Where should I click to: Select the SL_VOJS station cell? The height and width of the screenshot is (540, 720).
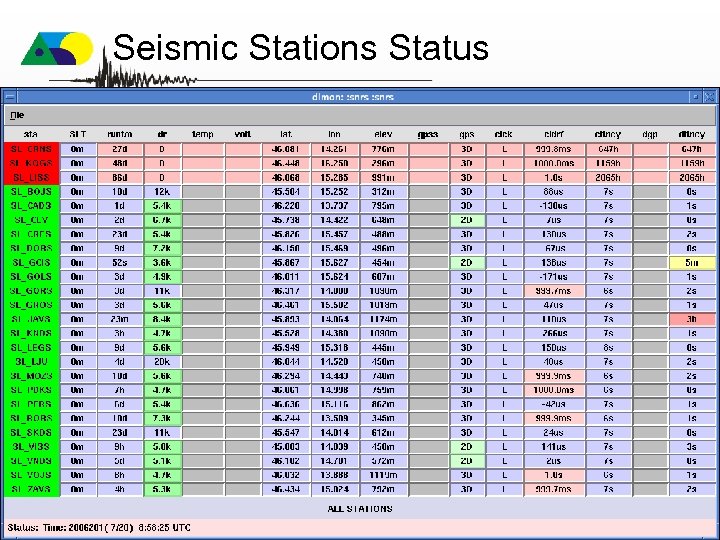[x=32, y=475]
